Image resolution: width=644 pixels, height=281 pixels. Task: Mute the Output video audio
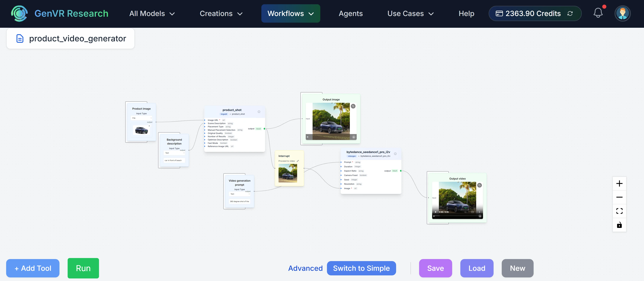pos(465,212)
